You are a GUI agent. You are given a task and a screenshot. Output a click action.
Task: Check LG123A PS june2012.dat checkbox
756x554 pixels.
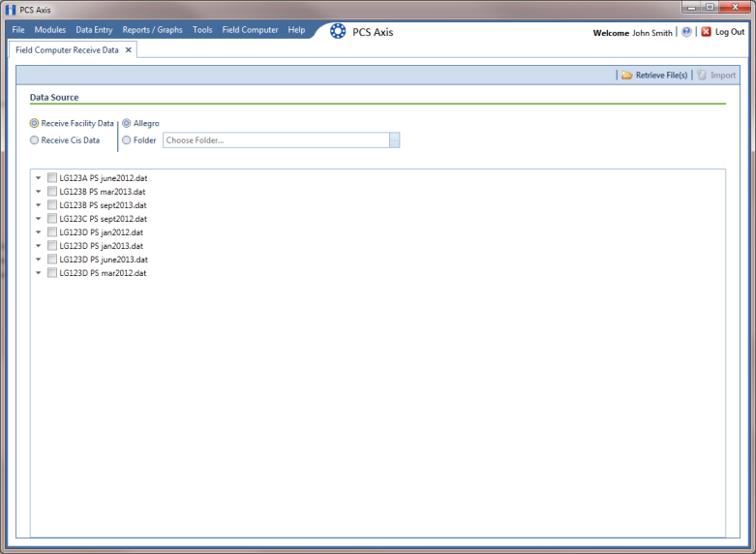[52, 177]
